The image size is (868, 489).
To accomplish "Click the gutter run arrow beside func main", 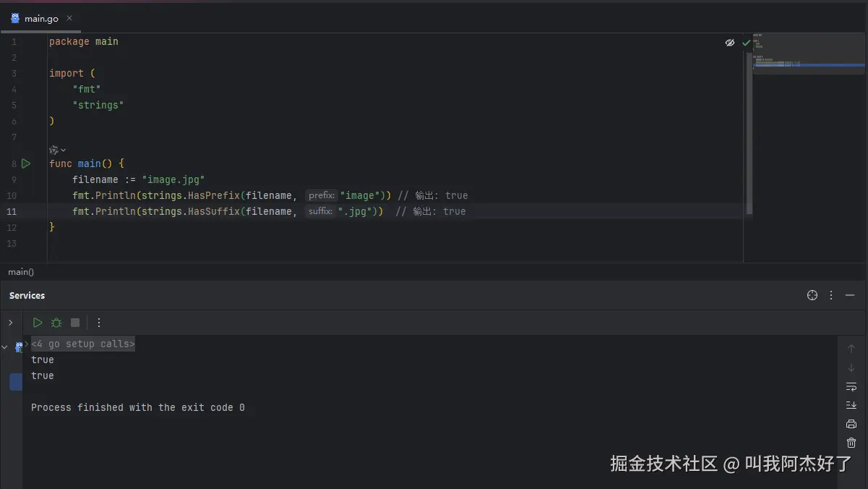I will [26, 163].
